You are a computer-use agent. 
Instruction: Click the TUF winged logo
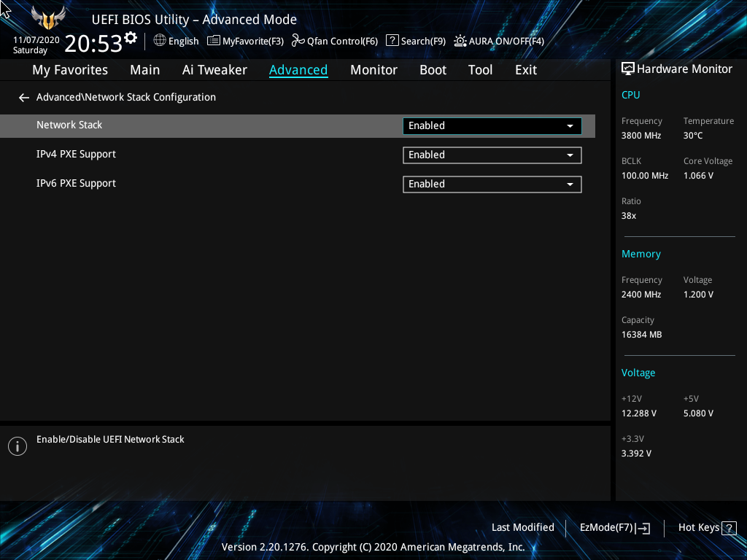tap(48, 17)
